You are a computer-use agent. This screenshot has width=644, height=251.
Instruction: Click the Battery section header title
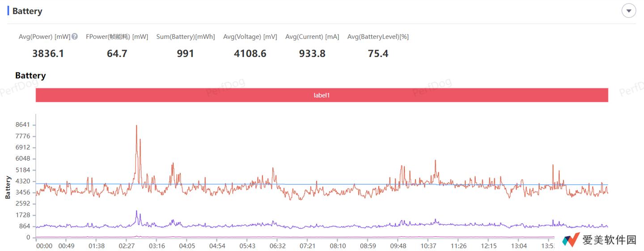coord(27,11)
